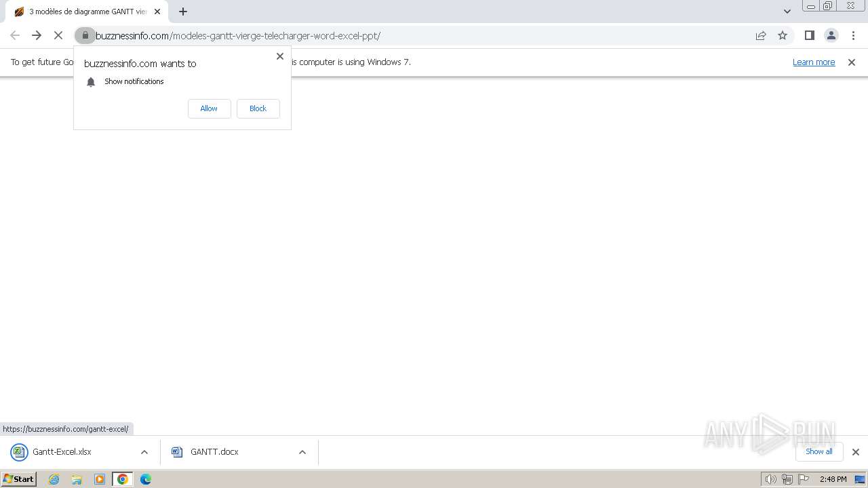Bookmark this page with star
Screen dimensions: 868x488
783,35
